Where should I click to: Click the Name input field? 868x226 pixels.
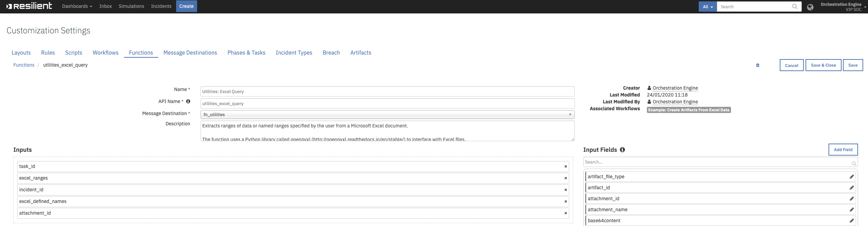coord(387,91)
